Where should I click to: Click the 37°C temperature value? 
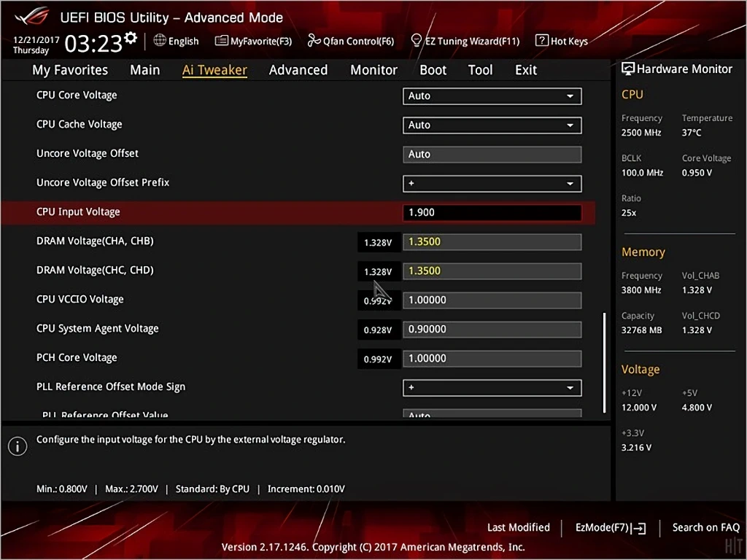coord(692,133)
